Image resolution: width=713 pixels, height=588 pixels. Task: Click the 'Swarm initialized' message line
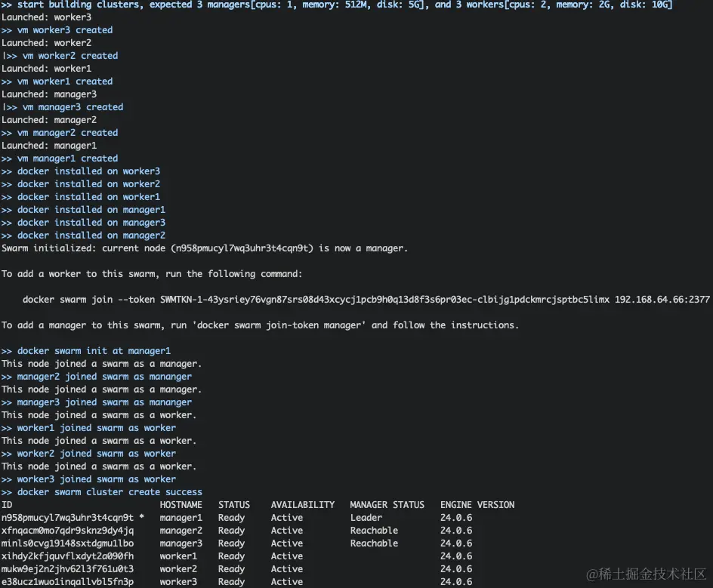[x=205, y=248]
